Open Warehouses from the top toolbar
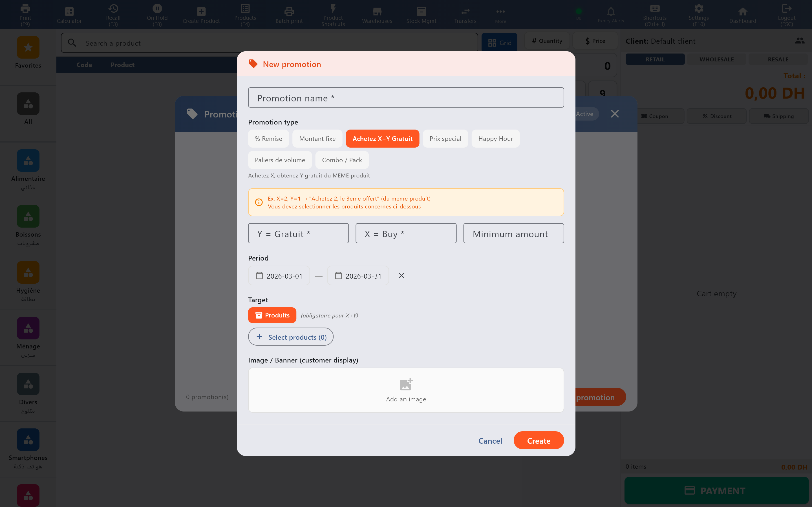Image resolution: width=812 pixels, height=507 pixels. coord(377,15)
